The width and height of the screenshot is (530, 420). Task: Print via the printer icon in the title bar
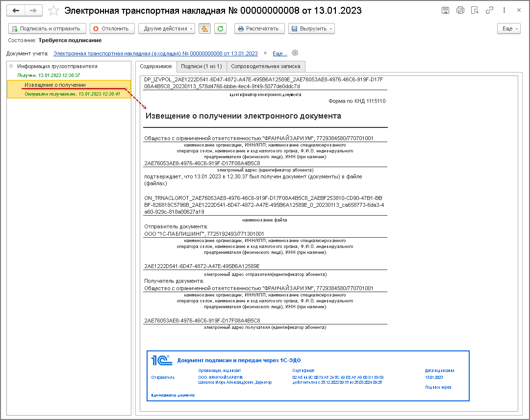click(460, 10)
